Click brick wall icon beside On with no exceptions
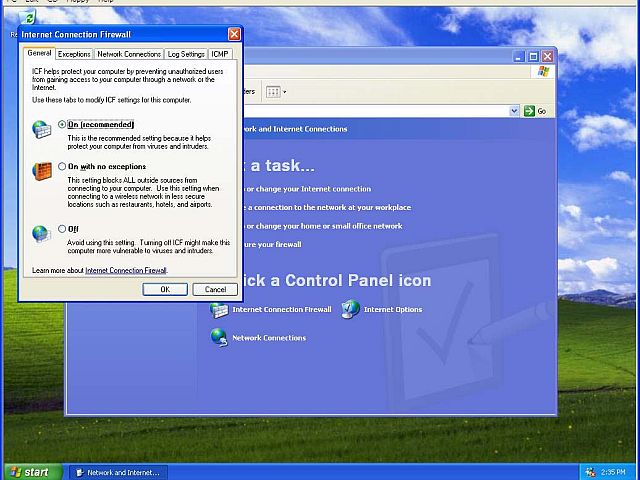Image resolution: width=640 pixels, height=480 pixels. (x=42, y=171)
